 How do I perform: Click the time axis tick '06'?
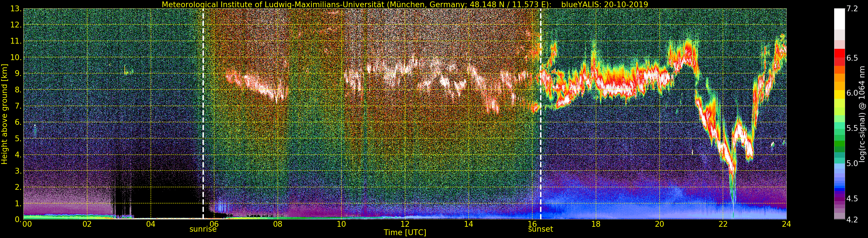[214, 224]
